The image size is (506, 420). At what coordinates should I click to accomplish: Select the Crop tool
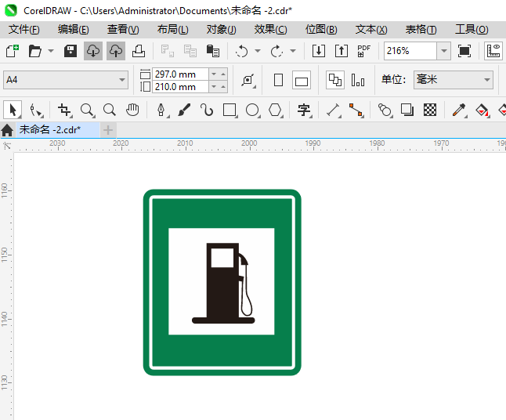(64, 110)
